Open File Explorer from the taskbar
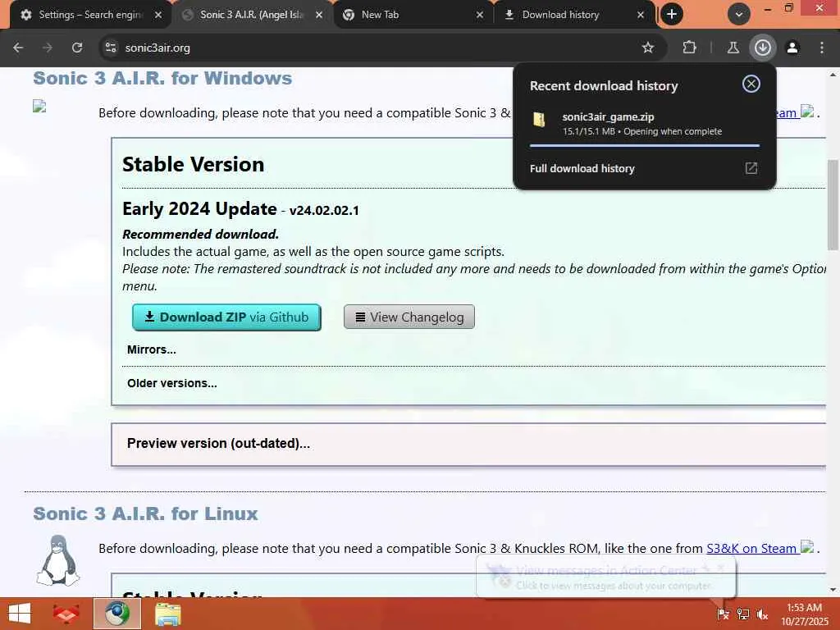Image resolution: width=840 pixels, height=630 pixels. pos(168,614)
